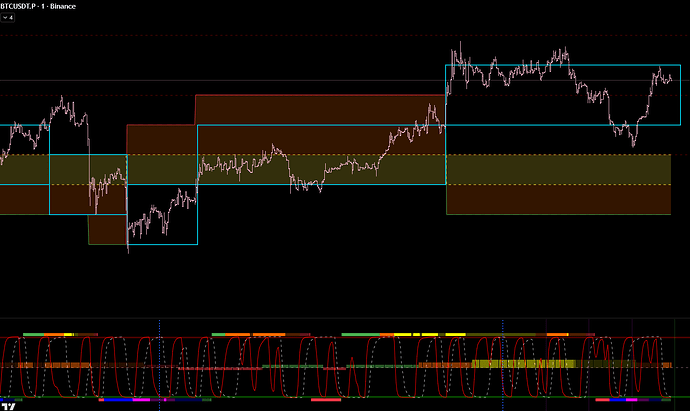Click the dotted red horizontal line near chart top
This screenshot has height=411, width=690.
pos(300,80)
